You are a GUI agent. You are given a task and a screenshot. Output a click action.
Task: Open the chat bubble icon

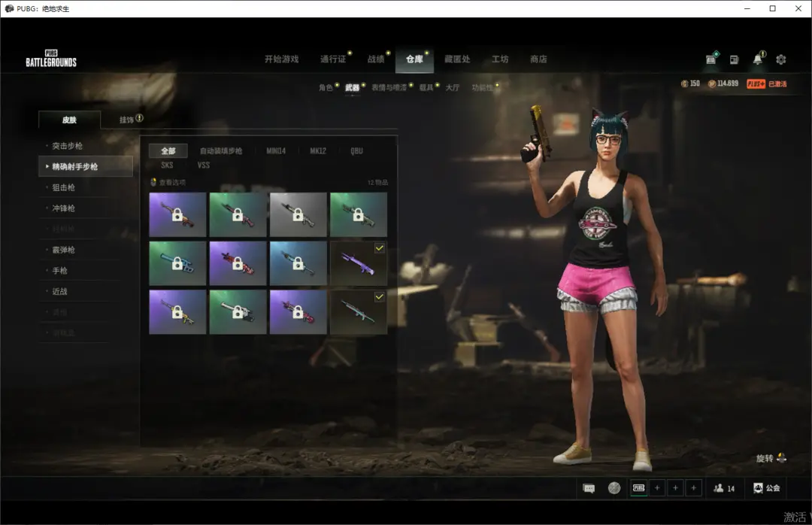[x=589, y=488]
